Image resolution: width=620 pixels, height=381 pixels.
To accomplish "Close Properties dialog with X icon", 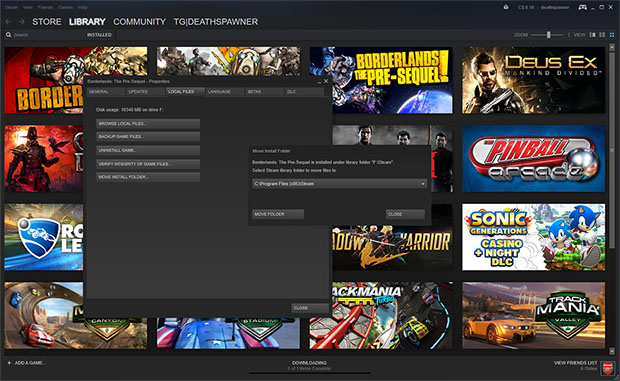I will click(326, 81).
